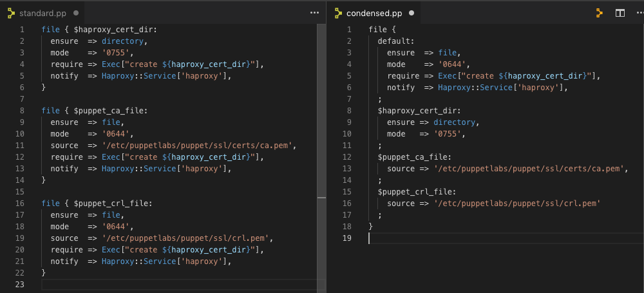Click line number 7 in standard.pp gutter

[22, 99]
